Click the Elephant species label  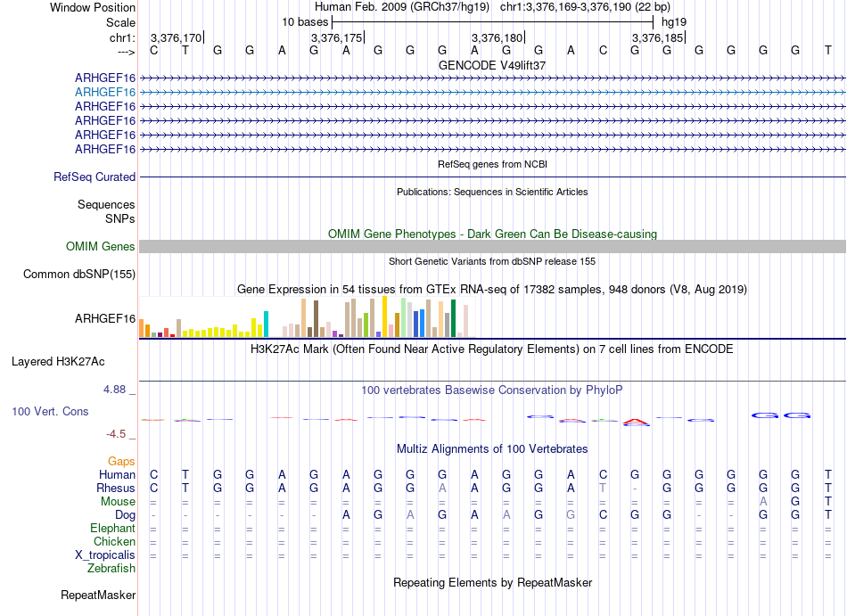(113, 528)
